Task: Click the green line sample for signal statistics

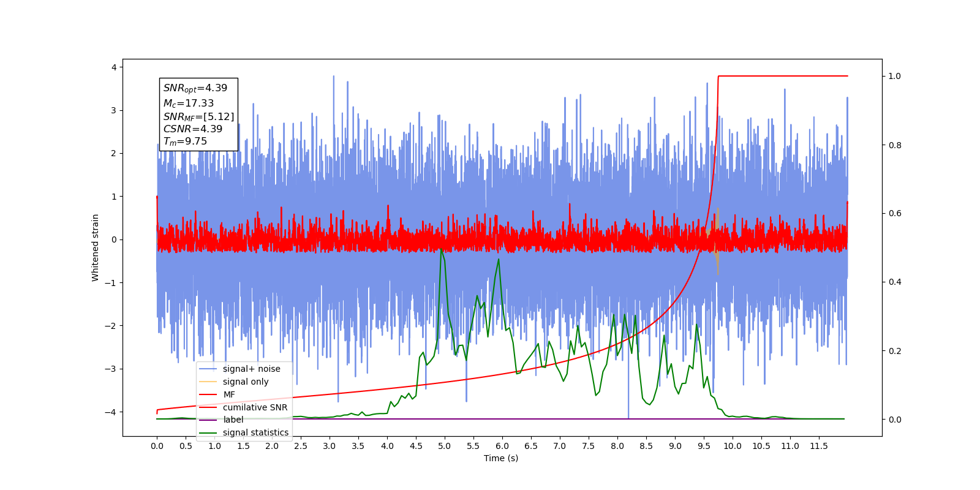Action: pos(208,432)
